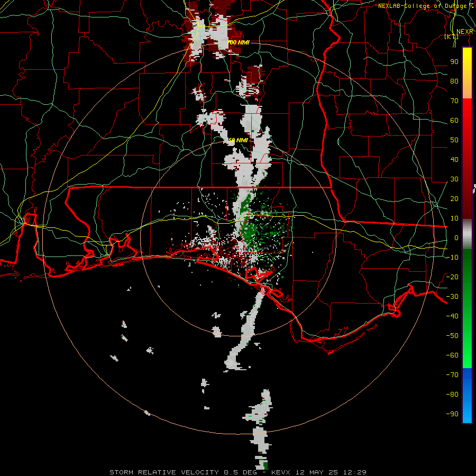Select the -80 value on the velocity scale
This screenshot has height=476, width=476.
click(452, 395)
